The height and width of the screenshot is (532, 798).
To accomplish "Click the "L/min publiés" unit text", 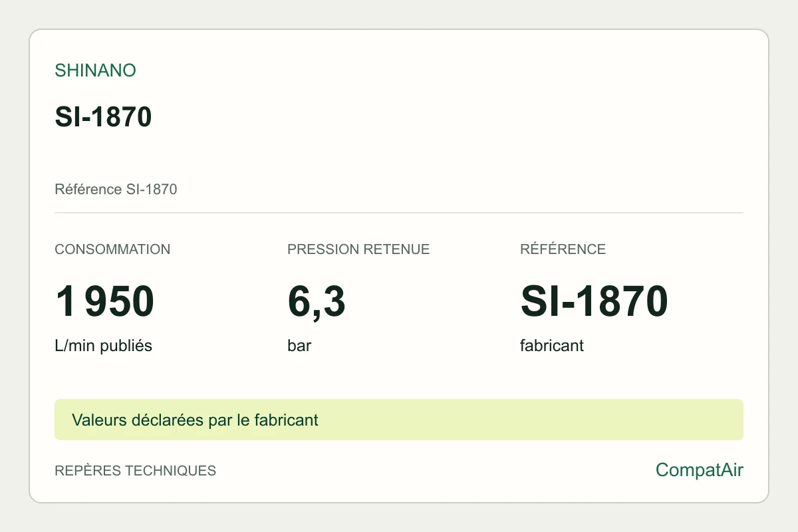I will coord(103,346).
